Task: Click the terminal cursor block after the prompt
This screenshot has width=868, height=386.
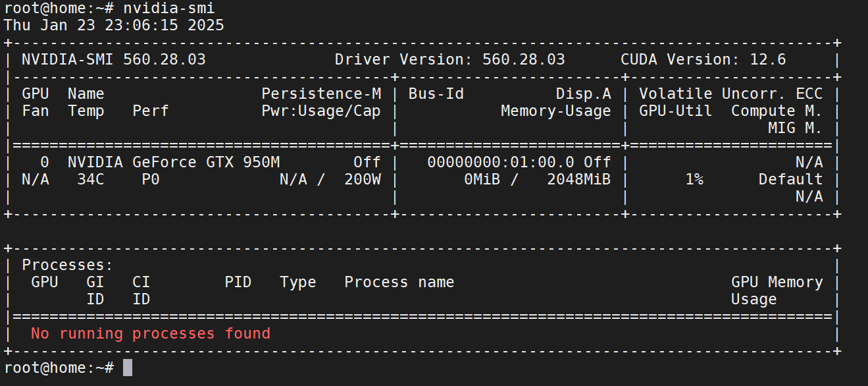Action: tap(128, 368)
